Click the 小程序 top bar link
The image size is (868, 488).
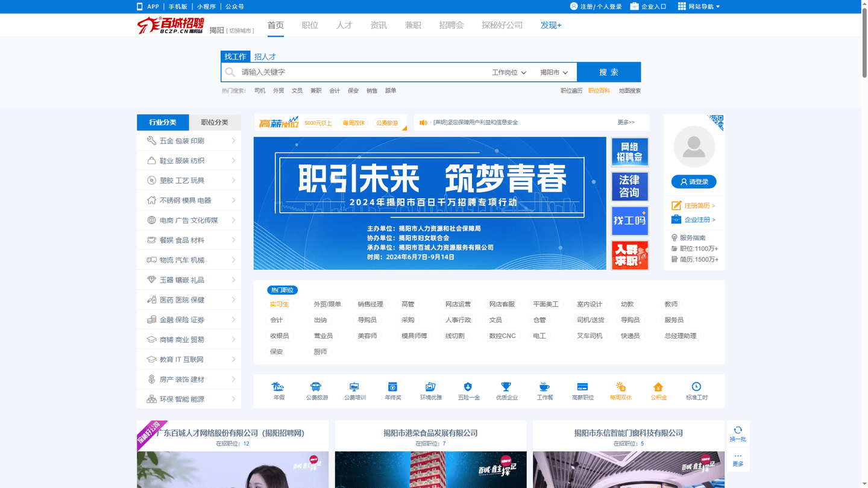[x=206, y=7]
